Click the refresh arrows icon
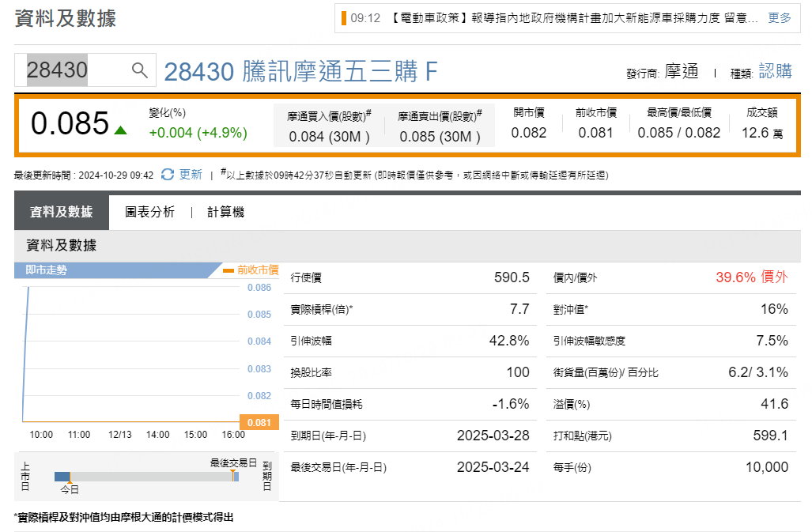 168,175
